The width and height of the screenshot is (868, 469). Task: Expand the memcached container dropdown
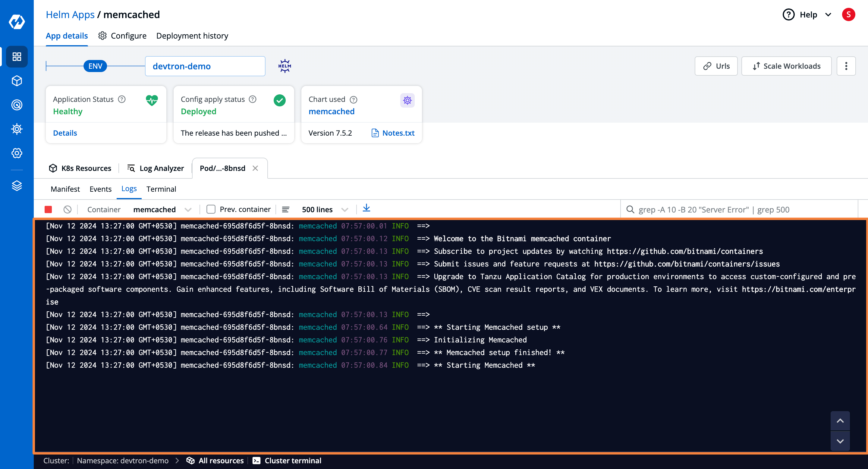click(x=162, y=209)
